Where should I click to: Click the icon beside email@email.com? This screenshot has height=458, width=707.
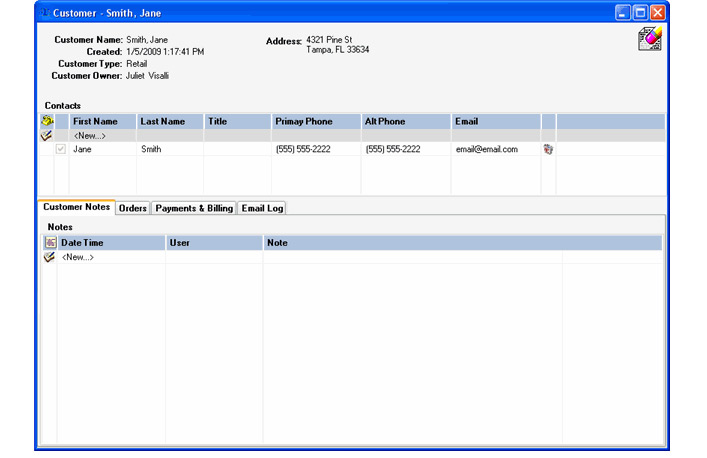pyautogui.click(x=548, y=149)
